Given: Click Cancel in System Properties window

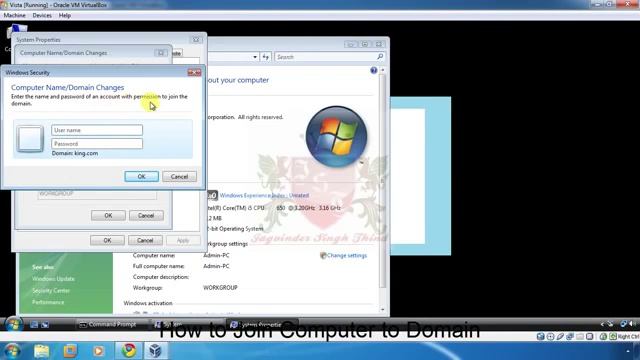Looking at the screenshot, I should click(145, 240).
